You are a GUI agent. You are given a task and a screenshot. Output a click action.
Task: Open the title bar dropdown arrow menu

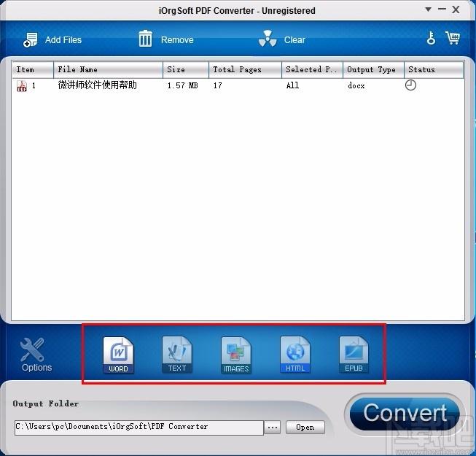point(428,9)
